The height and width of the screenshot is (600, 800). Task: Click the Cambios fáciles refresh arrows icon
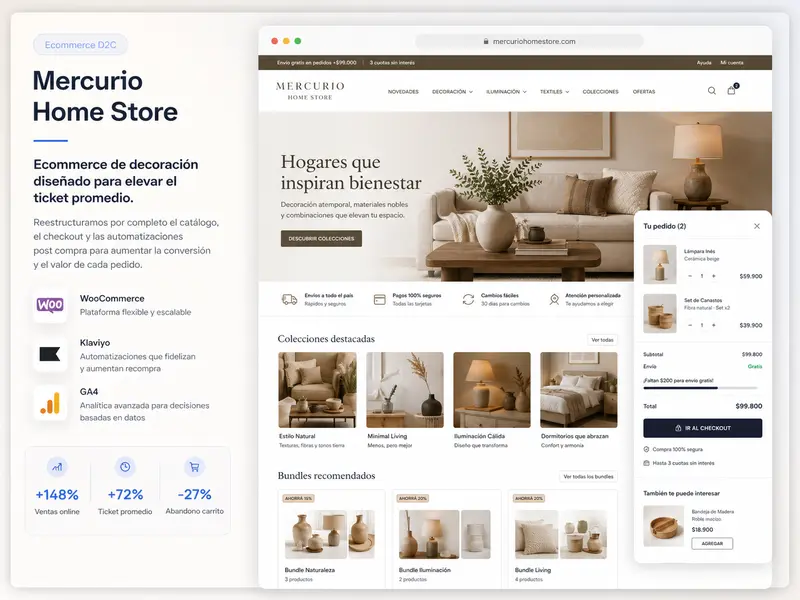pos(468,299)
